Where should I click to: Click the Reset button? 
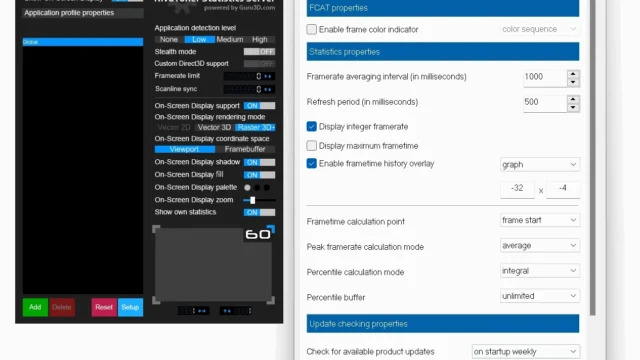tap(104, 307)
